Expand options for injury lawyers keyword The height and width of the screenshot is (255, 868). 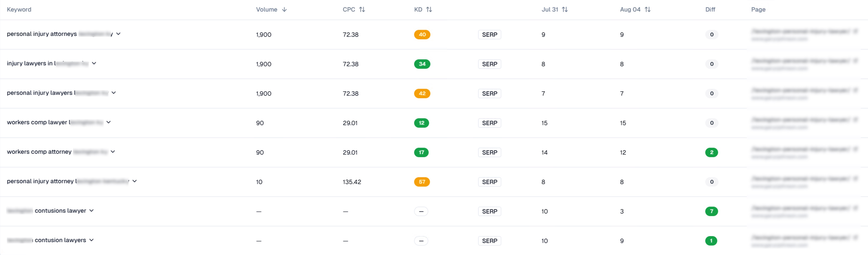coord(94,63)
